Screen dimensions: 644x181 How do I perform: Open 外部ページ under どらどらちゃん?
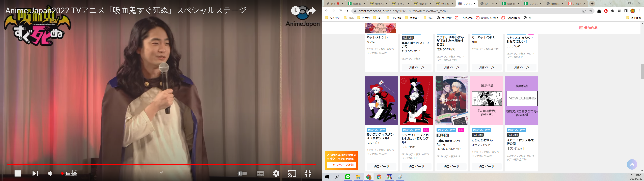point(486,166)
